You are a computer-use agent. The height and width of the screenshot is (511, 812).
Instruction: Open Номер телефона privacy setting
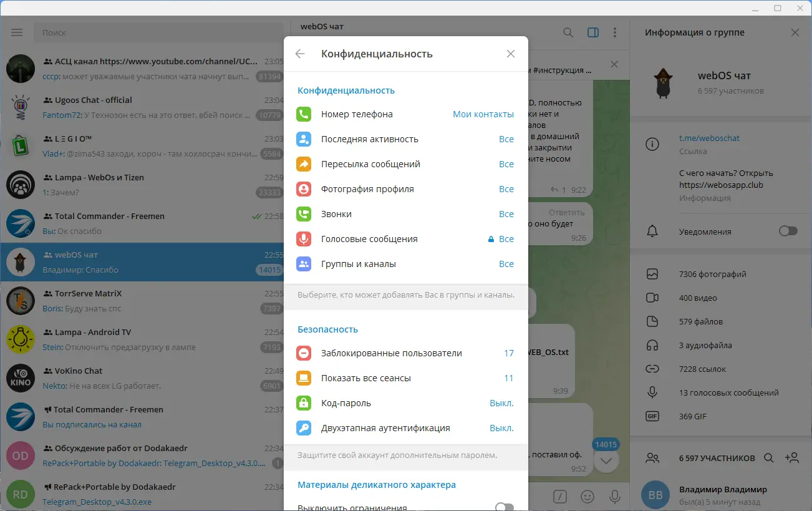click(405, 114)
